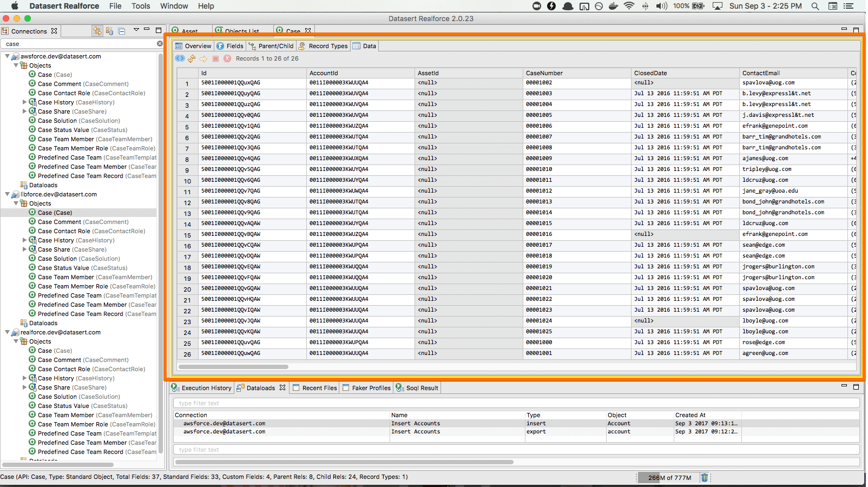
Task: Select Case (Case) under libforce Objects
Action: [x=55, y=213]
